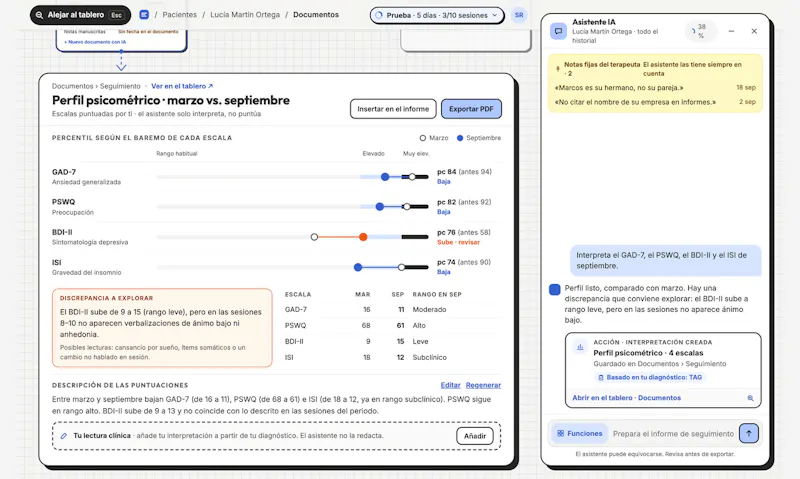Click the Asistente IA chat bubble icon
The height and width of the screenshot is (479, 800).
pyautogui.click(x=559, y=31)
